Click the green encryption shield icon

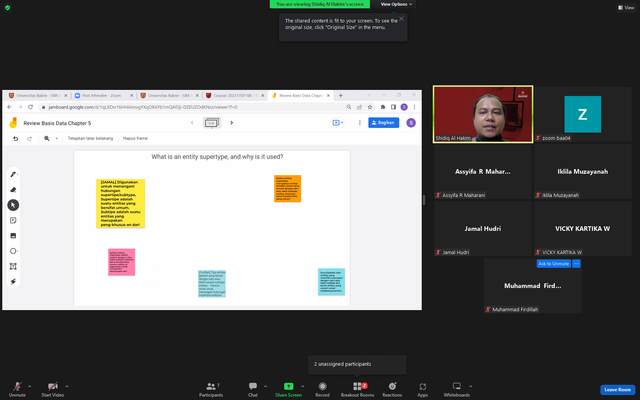point(7,7)
